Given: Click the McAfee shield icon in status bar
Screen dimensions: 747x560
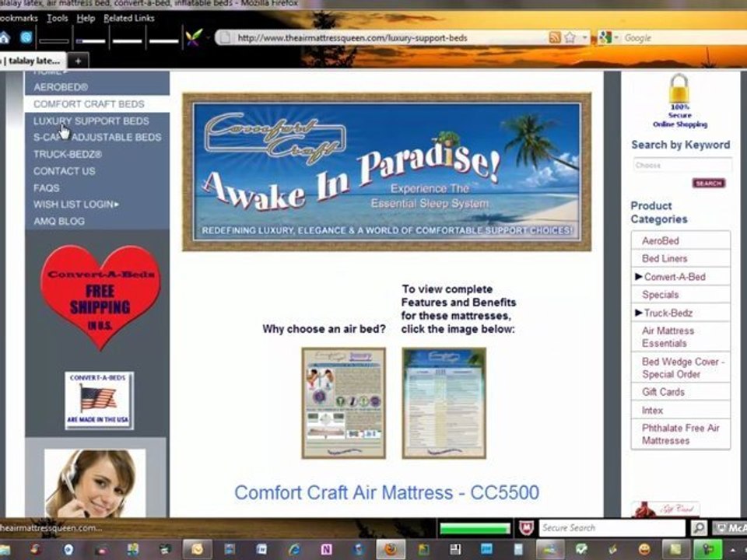Looking at the screenshot, I should (x=526, y=528).
